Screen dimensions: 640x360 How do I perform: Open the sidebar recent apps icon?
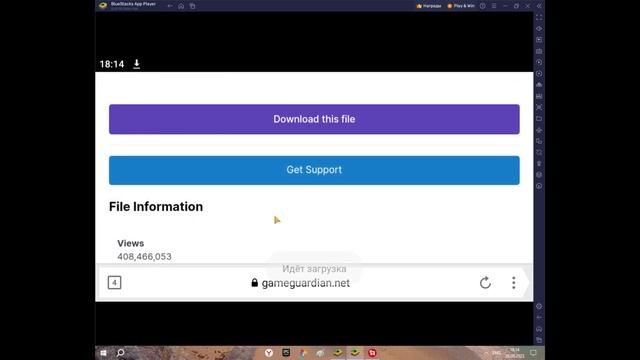(539, 340)
